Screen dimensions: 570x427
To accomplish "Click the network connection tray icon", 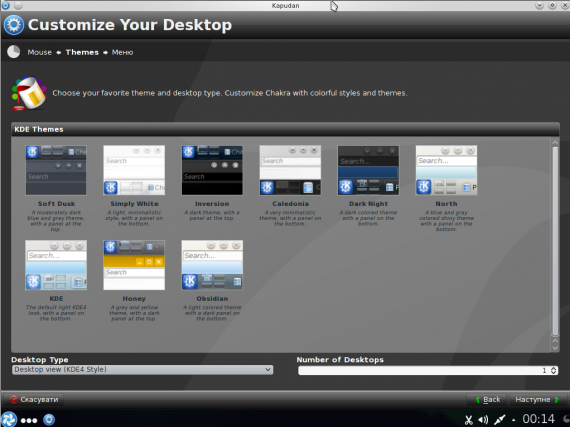I will tap(499, 420).
